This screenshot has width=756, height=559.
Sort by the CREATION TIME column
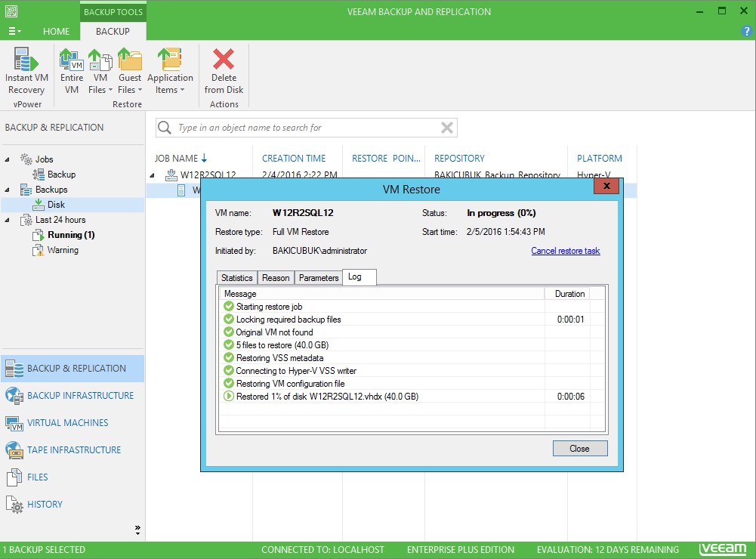(294, 158)
